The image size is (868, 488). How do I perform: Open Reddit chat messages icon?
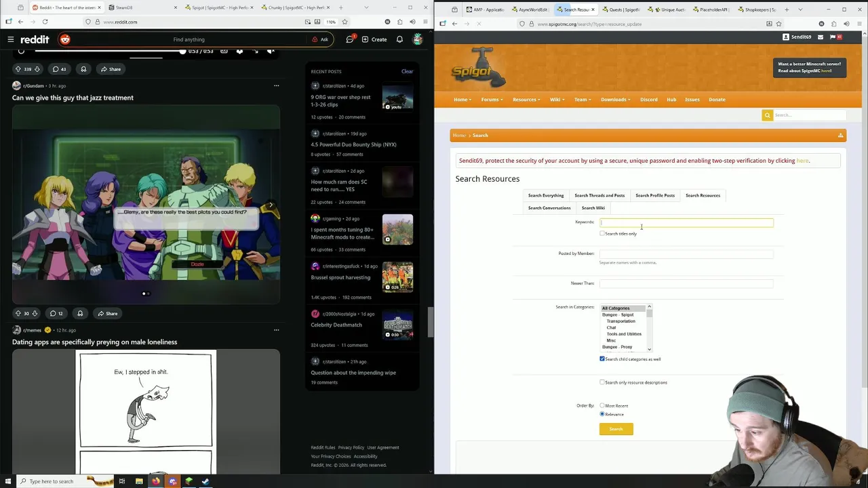[350, 39]
